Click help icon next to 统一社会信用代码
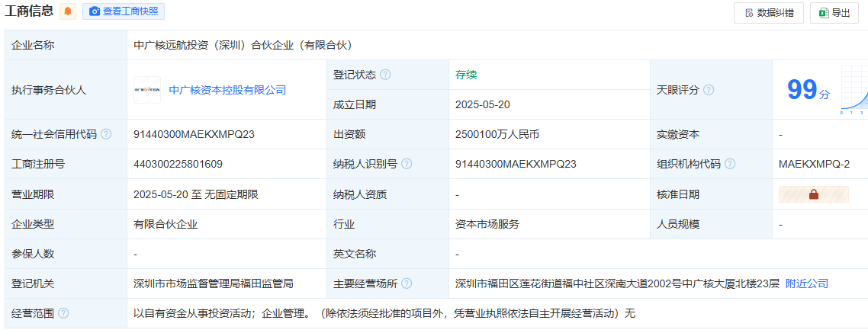This screenshot has width=868, height=333. (x=106, y=134)
